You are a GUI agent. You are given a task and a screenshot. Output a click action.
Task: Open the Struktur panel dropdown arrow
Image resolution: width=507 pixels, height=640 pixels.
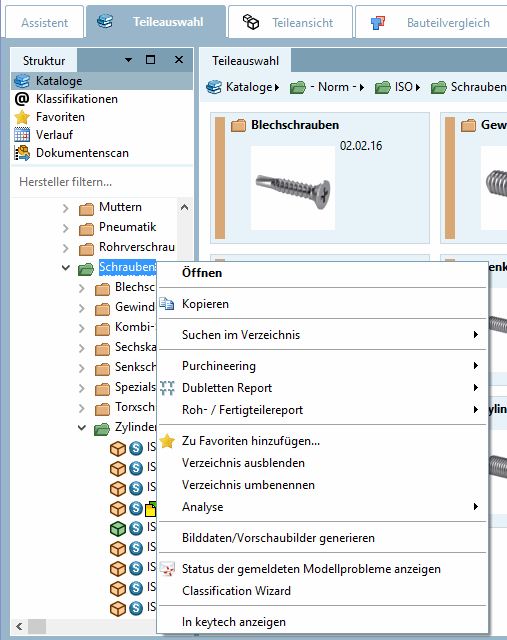pyautogui.click(x=128, y=60)
